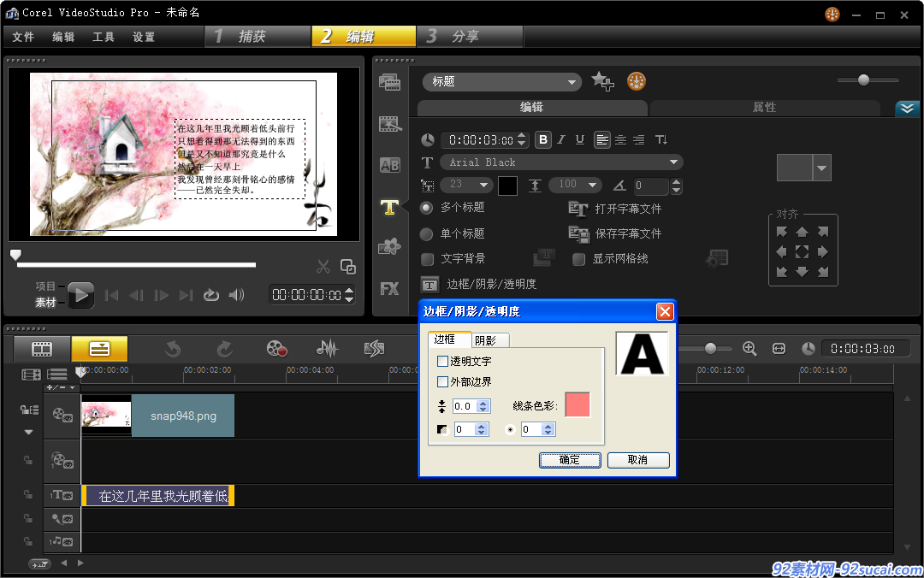Adjust the system volume speaker icon
Screen dimensions: 924x578
tap(236, 295)
